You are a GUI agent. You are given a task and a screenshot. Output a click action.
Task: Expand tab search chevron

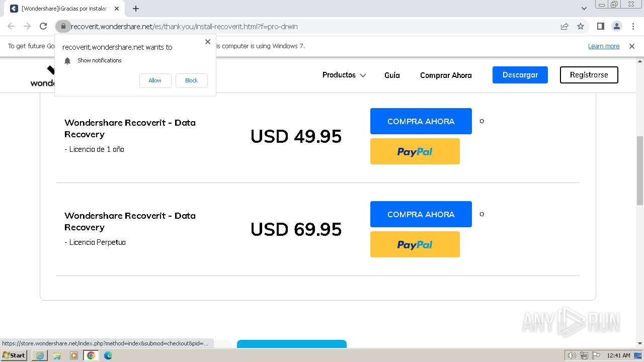click(584, 9)
